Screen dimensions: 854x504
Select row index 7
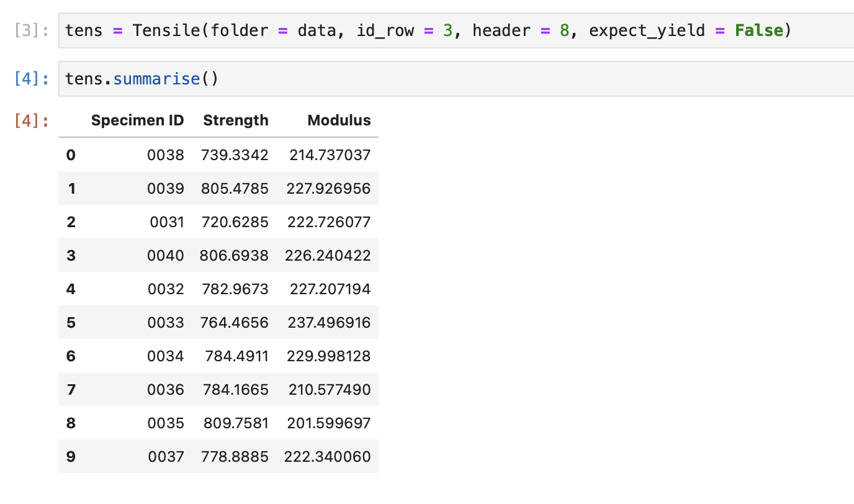tap(71, 389)
